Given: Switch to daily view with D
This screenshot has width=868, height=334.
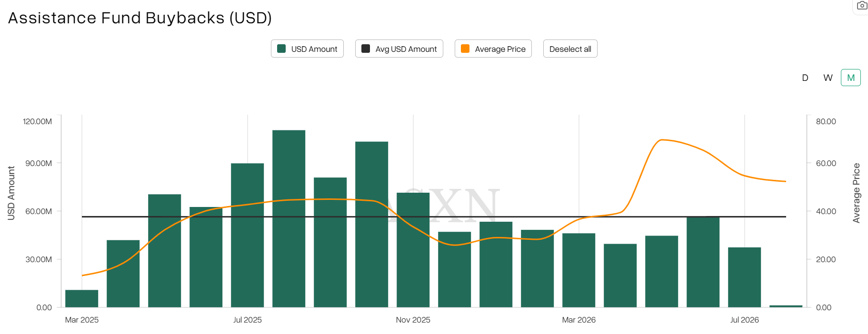Looking at the screenshot, I should tap(805, 78).
